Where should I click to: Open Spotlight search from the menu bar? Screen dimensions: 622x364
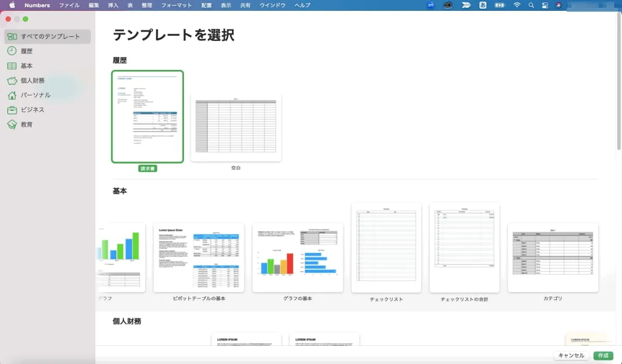pos(531,5)
